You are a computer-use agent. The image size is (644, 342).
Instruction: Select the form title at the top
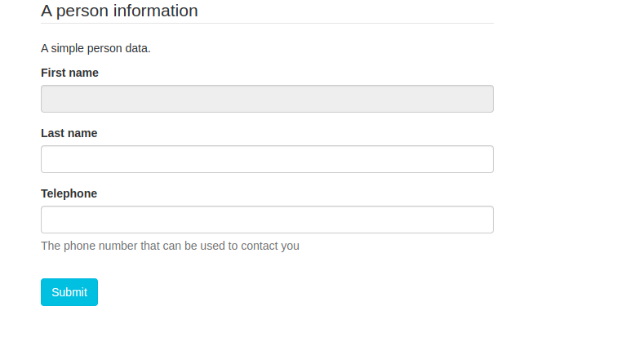[x=119, y=11]
